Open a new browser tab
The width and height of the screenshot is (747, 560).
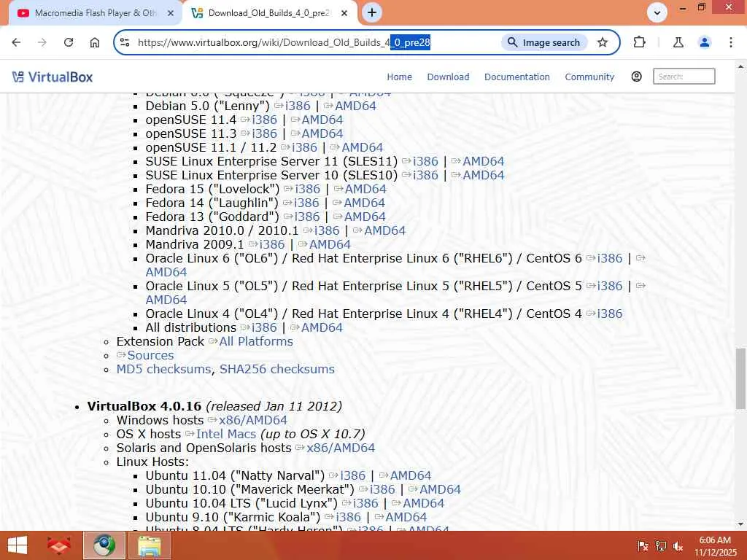pos(372,12)
